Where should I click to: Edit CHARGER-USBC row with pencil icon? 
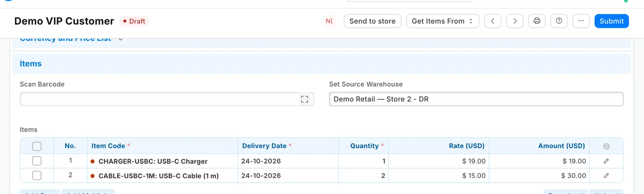606,161
